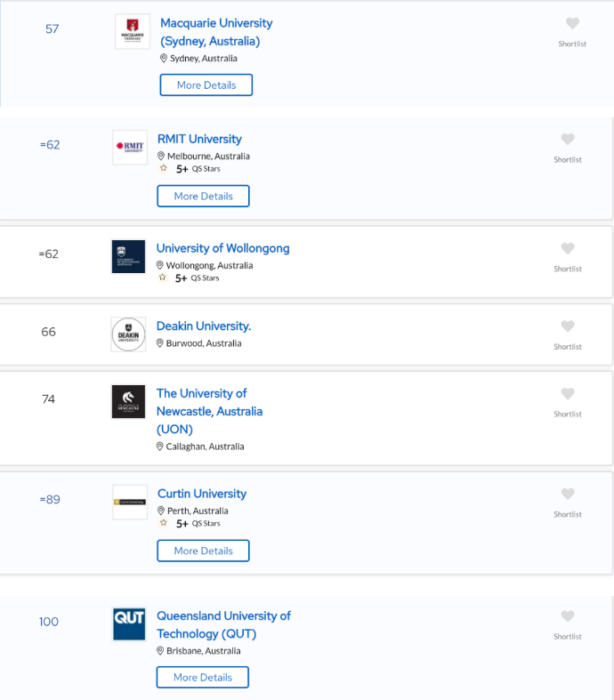Viewport: 614px width, 700px height.
Task: Open More Details for QUT
Action: pyautogui.click(x=203, y=677)
